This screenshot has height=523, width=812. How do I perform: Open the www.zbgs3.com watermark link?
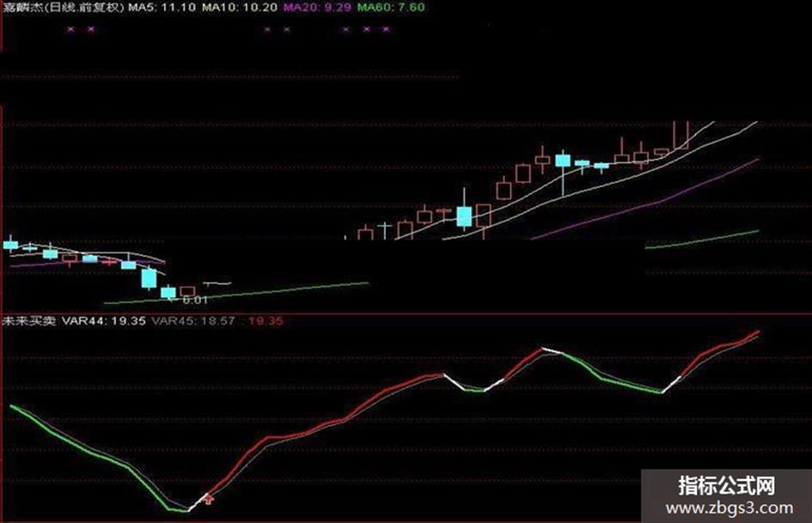[x=730, y=508]
